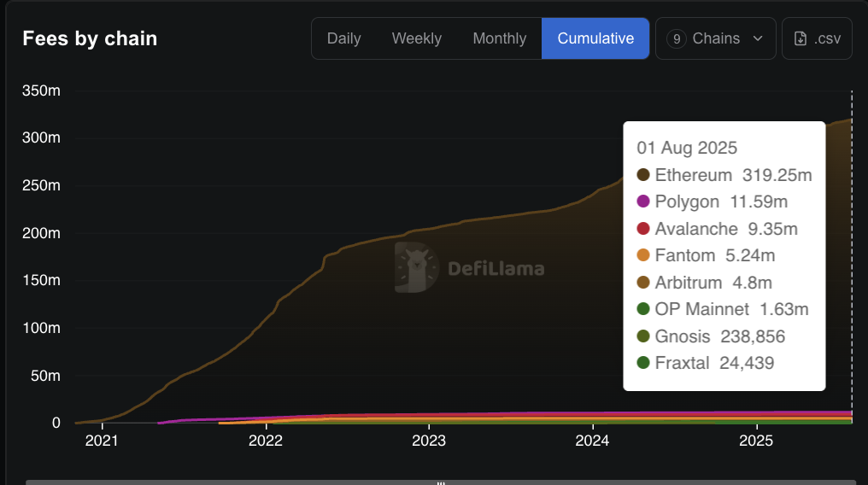Click the Ethereum 319.25m tooltip row
The width and height of the screenshot is (868, 485).
(724, 175)
